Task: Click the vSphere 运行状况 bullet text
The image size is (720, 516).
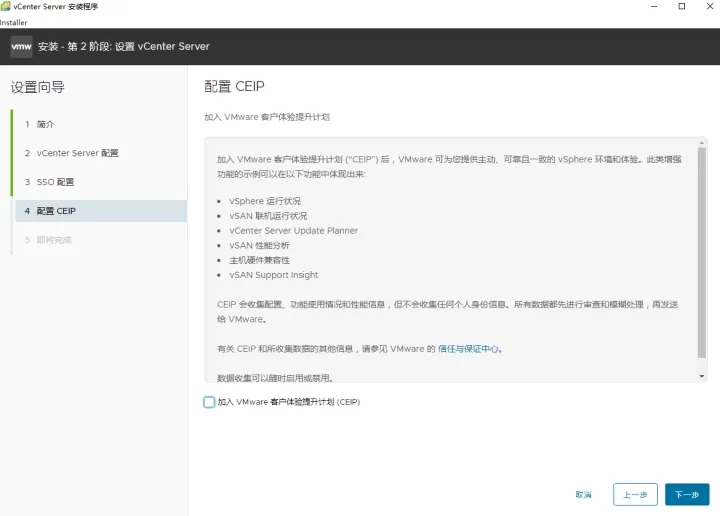Action: [265, 201]
